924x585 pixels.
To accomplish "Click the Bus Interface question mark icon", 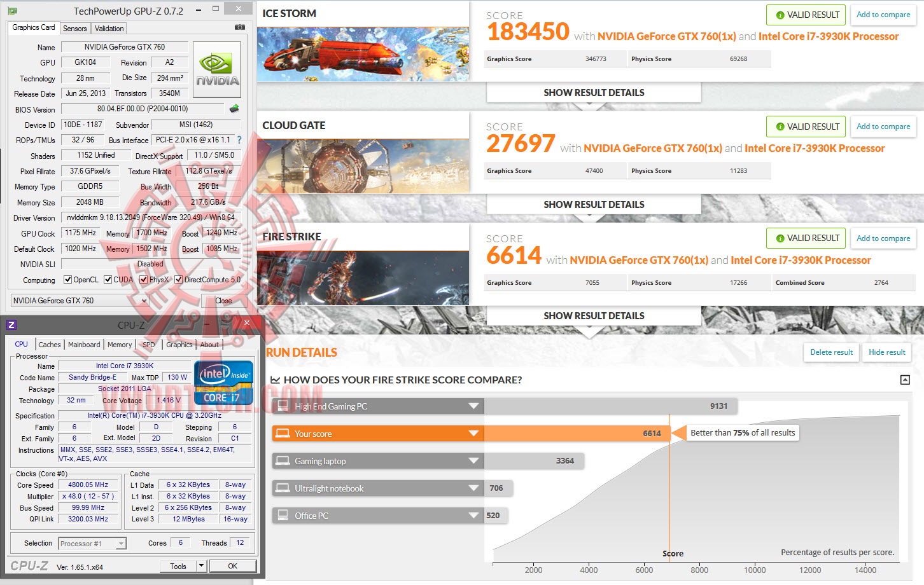I will point(239,140).
